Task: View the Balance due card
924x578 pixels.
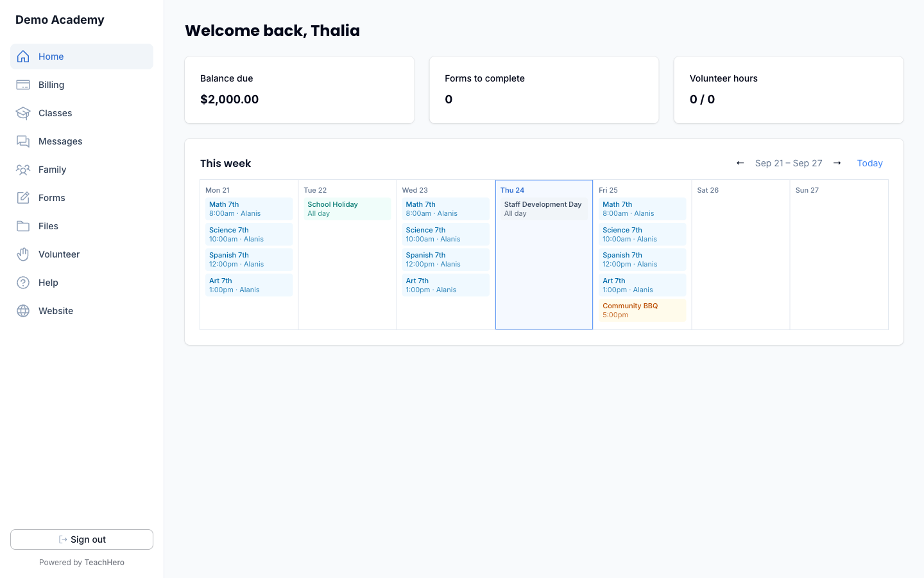Action: (x=300, y=90)
